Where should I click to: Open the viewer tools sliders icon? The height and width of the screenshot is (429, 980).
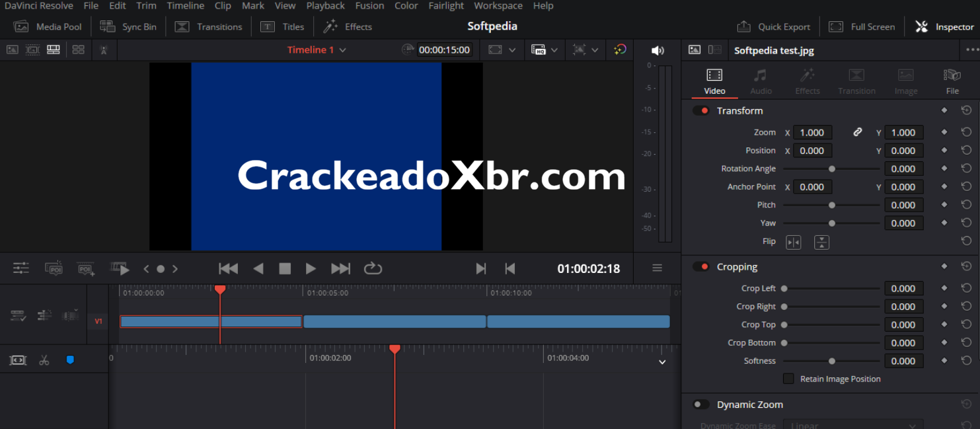tap(21, 268)
